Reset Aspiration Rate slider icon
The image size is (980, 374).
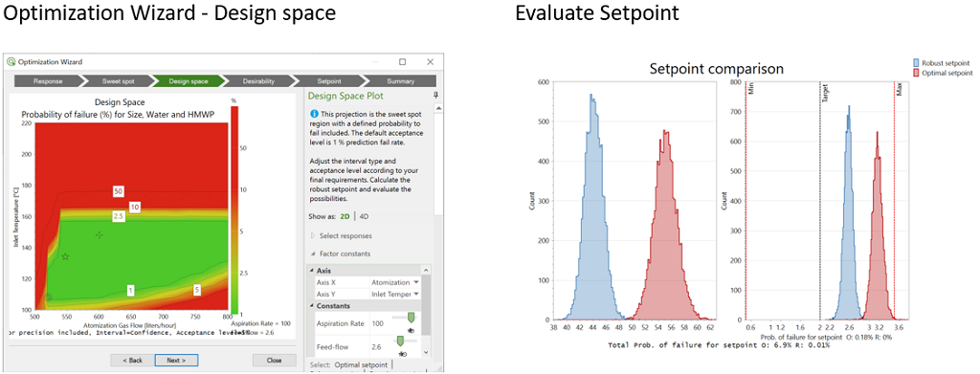coord(411,330)
